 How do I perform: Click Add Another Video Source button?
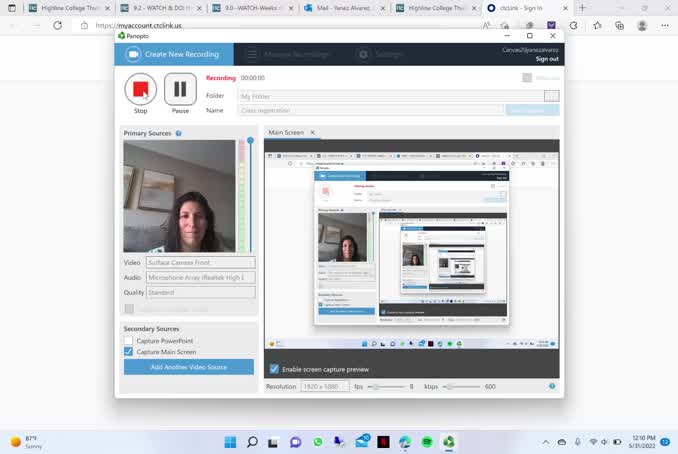tap(189, 367)
